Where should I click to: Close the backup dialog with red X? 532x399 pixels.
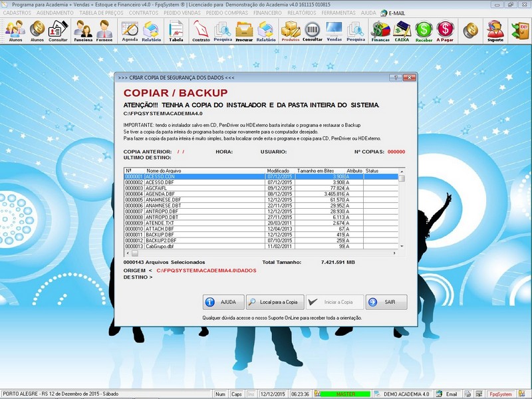pyautogui.click(x=410, y=77)
